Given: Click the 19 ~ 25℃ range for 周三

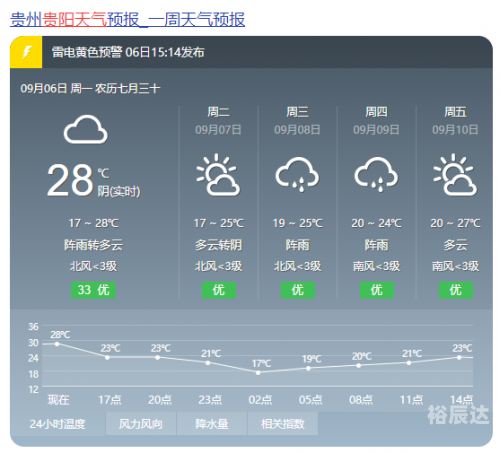Looking at the screenshot, I should (298, 223).
